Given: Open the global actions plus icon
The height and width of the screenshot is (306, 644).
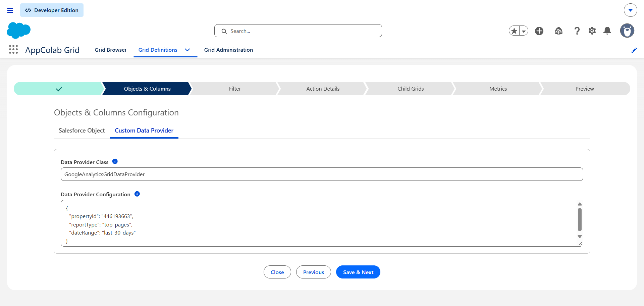Looking at the screenshot, I should pos(539,31).
